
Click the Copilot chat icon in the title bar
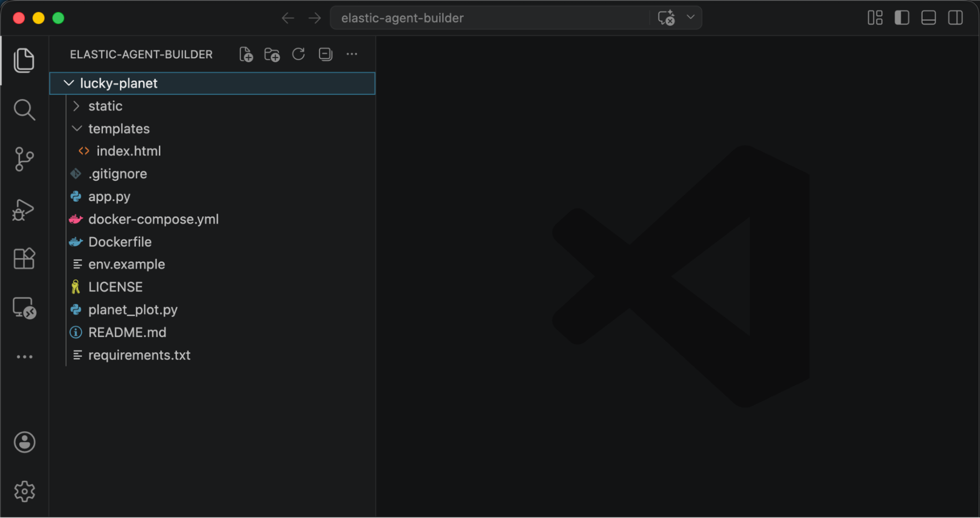[x=666, y=18]
